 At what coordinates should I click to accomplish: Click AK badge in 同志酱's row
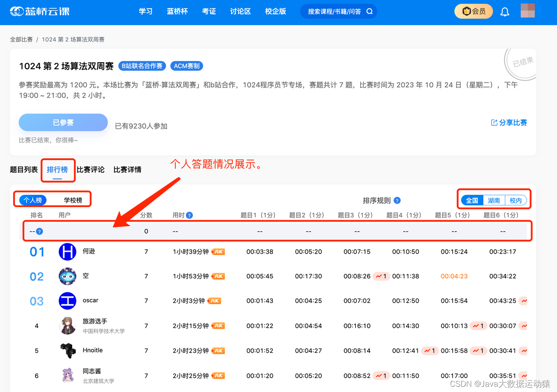[218, 375]
